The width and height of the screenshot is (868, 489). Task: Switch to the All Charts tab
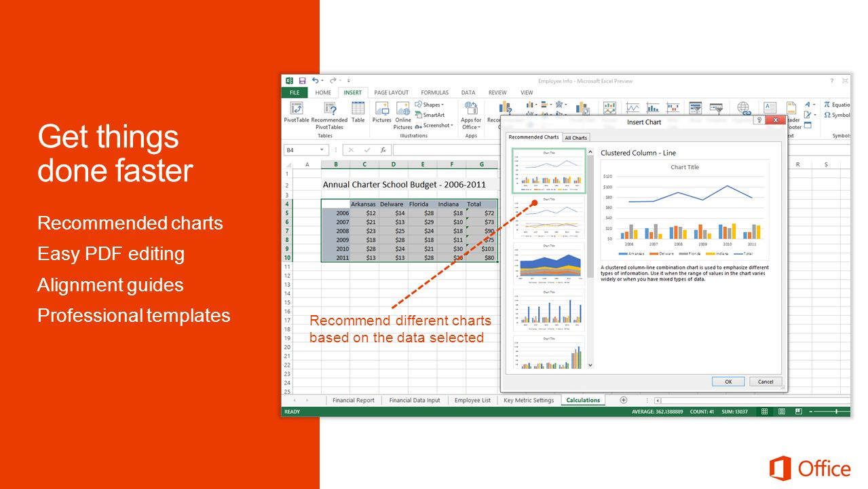(x=575, y=138)
